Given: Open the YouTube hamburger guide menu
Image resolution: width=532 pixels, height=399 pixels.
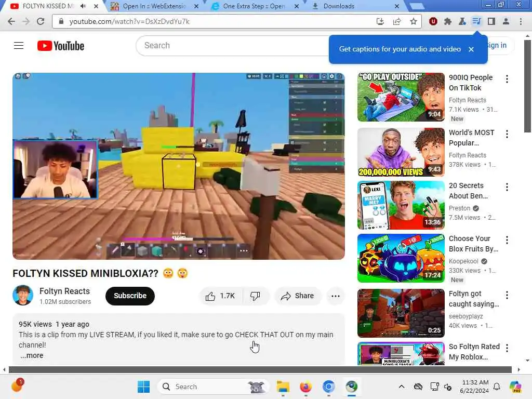Looking at the screenshot, I should click(x=19, y=46).
